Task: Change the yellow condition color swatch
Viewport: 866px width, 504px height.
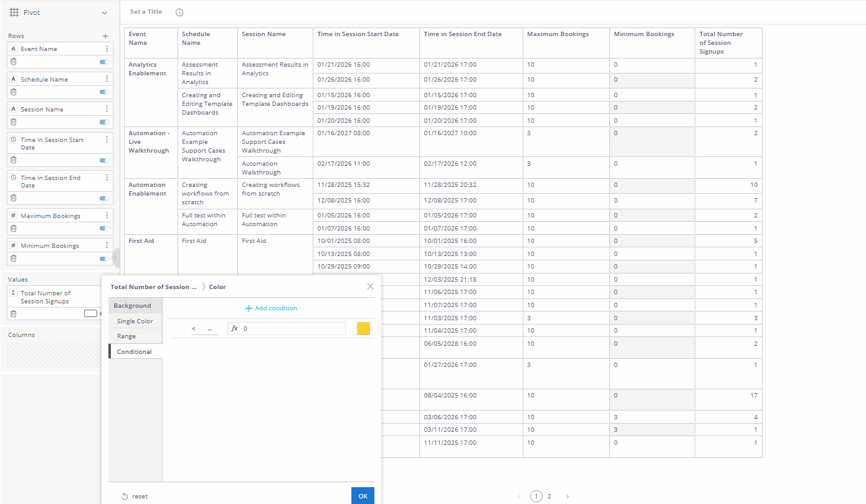Action: (x=363, y=328)
